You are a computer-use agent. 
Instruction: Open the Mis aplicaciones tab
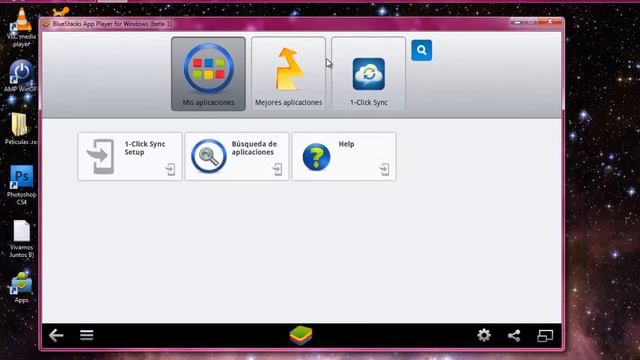208,74
